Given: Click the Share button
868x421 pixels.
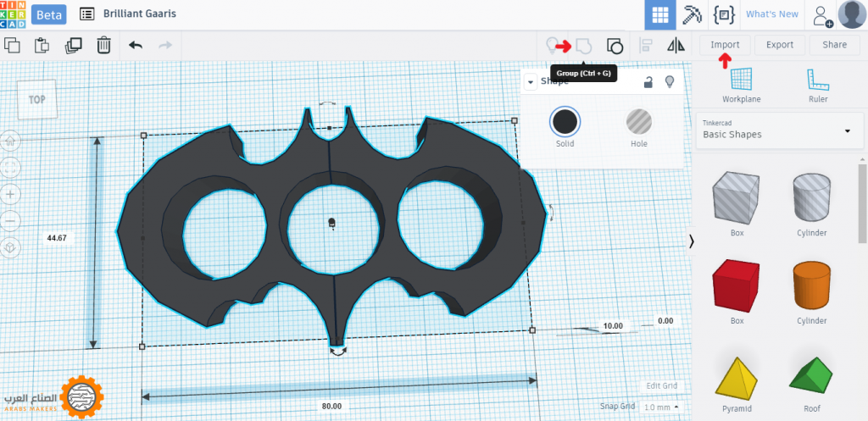Looking at the screenshot, I should (x=834, y=45).
